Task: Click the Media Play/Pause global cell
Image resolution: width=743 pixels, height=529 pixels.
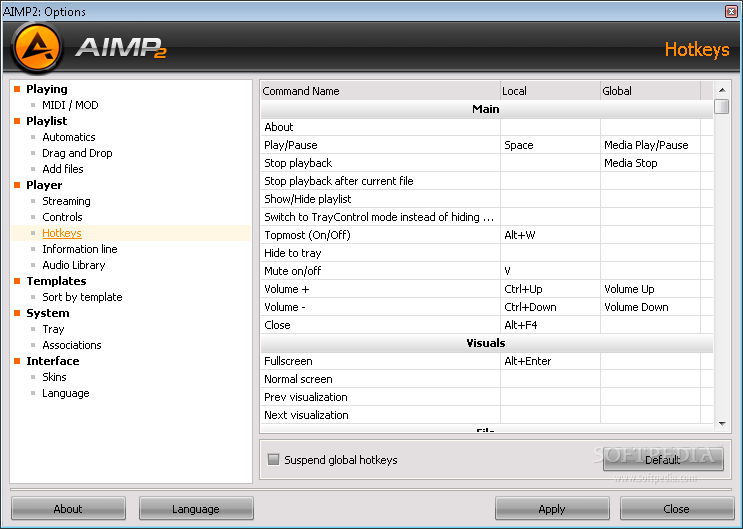Action: (650, 145)
